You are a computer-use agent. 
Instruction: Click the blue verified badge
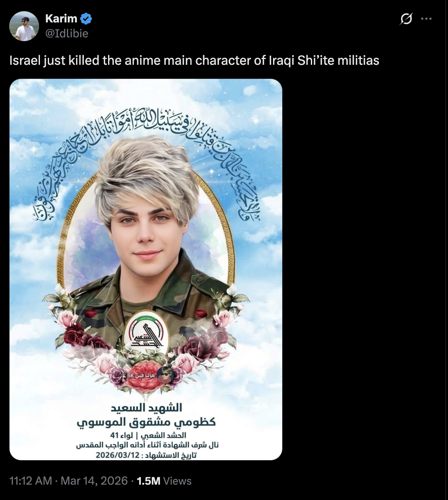pos(86,19)
